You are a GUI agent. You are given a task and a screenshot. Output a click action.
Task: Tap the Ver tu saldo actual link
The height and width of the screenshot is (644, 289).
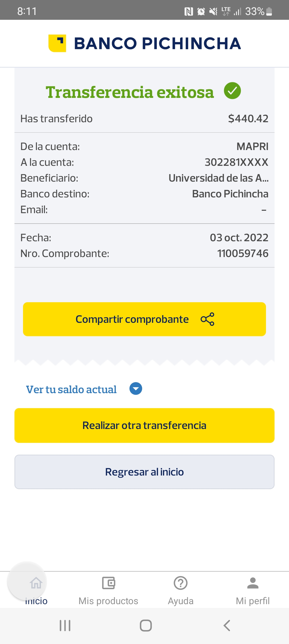click(x=71, y=389)
